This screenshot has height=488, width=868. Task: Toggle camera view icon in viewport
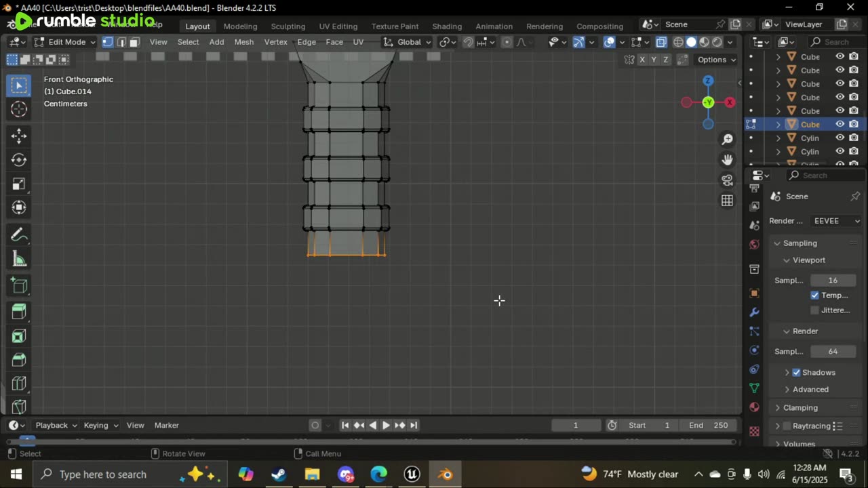click(727, 180)
